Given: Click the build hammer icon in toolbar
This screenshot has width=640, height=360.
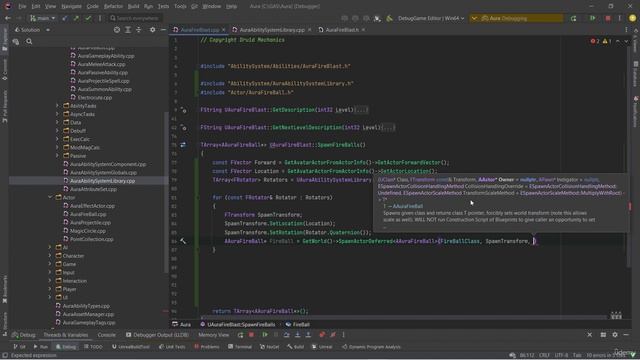Looking at the screenshot, I should [x=389, y=18].
